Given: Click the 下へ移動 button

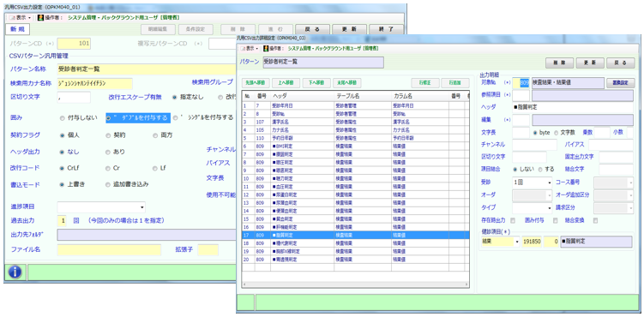Looking at the screenshot, I should [x=316, y=82].
